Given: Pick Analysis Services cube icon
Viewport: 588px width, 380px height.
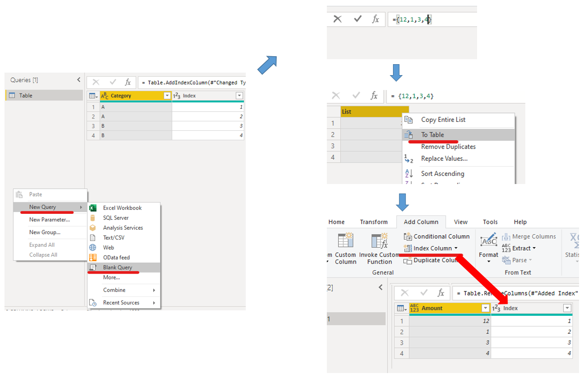Looking at the screenshot, I should [x=93, y=228].
